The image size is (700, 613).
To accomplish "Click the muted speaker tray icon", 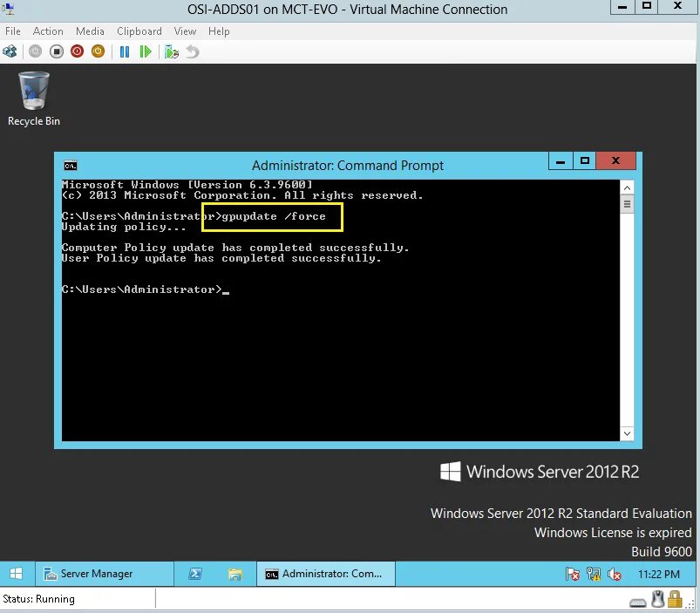I will [615, 574].
